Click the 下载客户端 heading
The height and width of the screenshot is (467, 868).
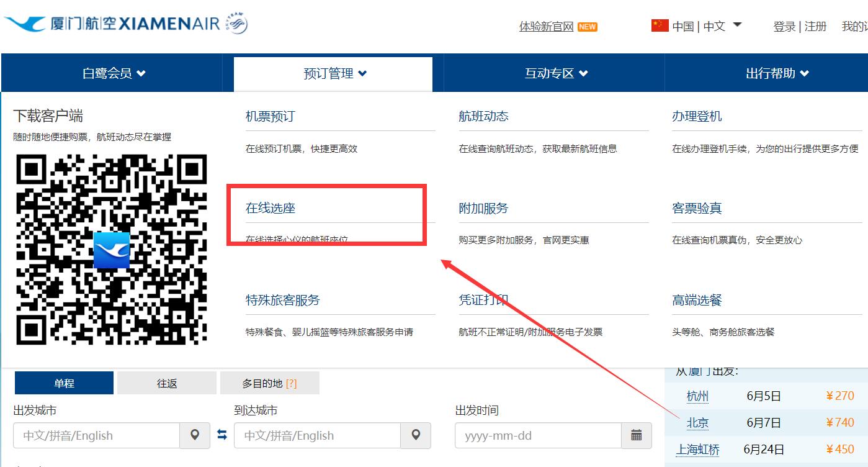(x=48, y=116)
